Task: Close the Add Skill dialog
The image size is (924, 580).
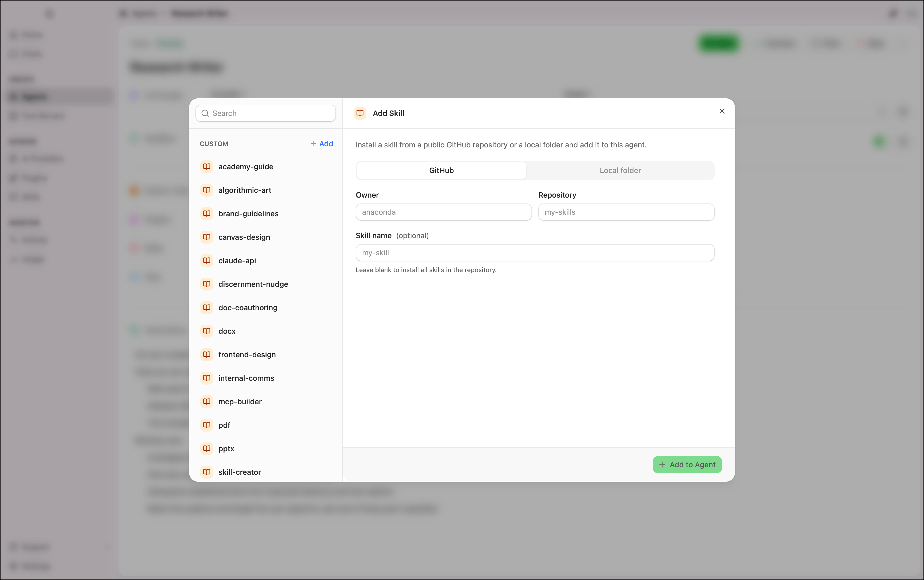Action: coord(722,111)
